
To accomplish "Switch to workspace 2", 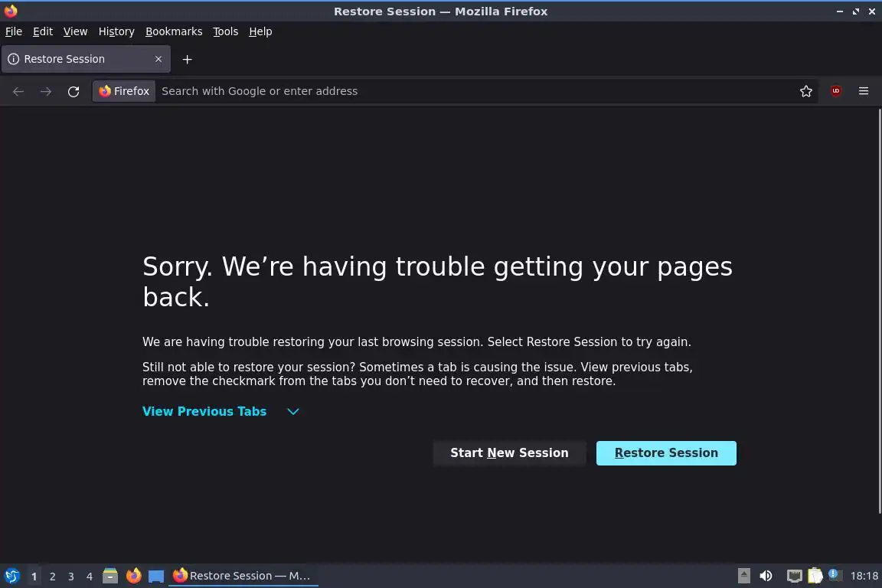I will coord(52,577).
